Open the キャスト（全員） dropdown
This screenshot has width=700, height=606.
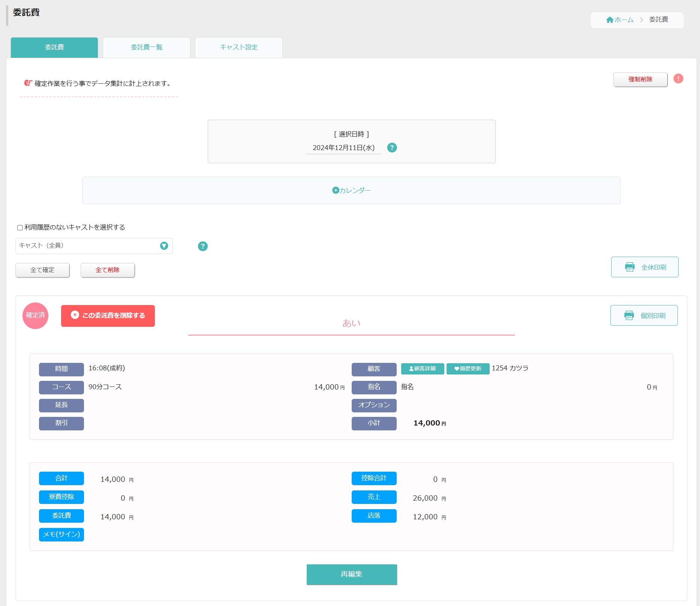(94, 246)
